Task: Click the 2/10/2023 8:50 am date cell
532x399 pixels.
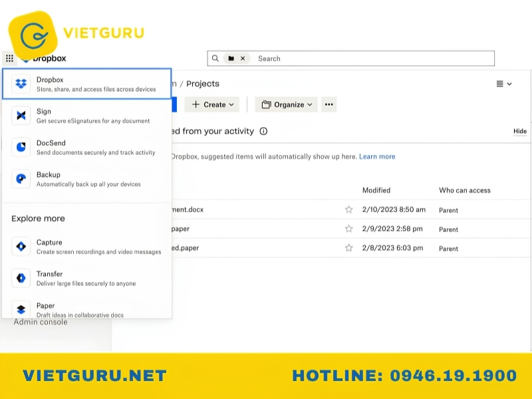Action: coord(394,209)
